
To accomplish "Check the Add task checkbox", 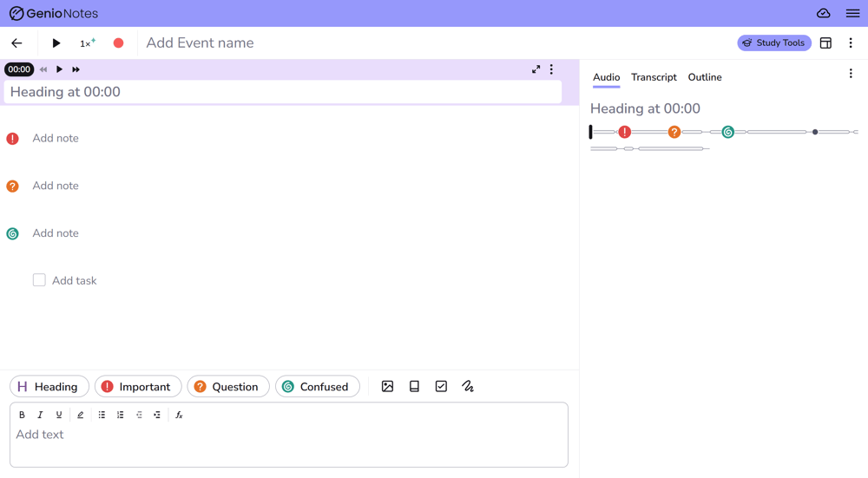I will [x=39, y=280].
